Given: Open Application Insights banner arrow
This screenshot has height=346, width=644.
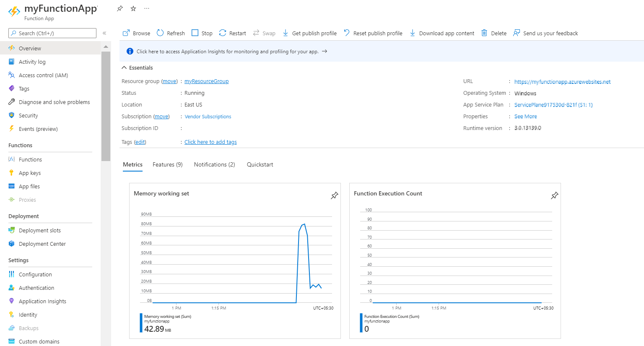Looking at the screenshot, I should point(325,51).
